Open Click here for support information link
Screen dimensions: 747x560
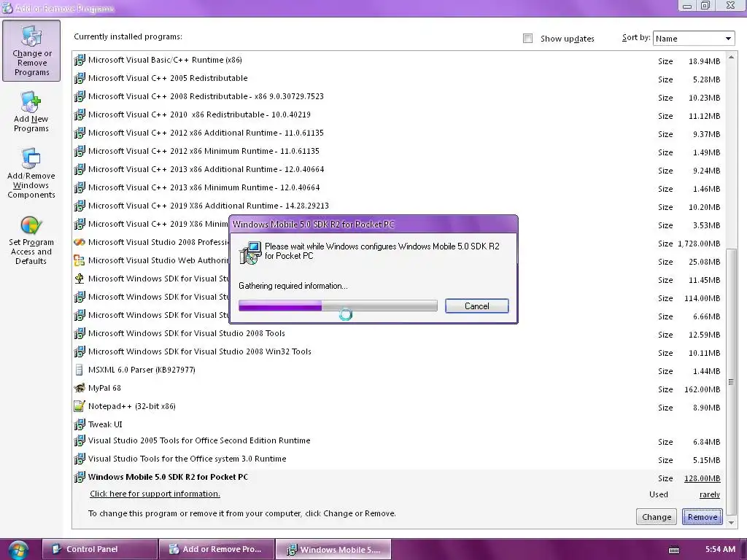click(x=155, y=494)
